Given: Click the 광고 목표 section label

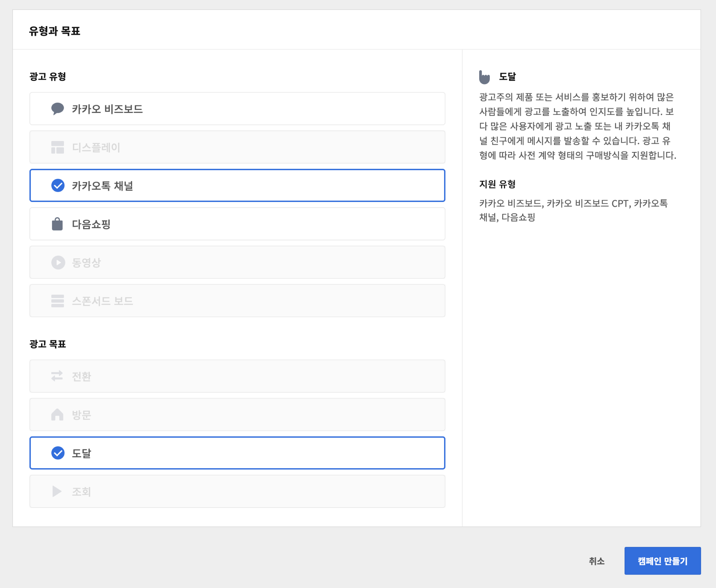Looking at the screenshot, I should coord(48,344).
